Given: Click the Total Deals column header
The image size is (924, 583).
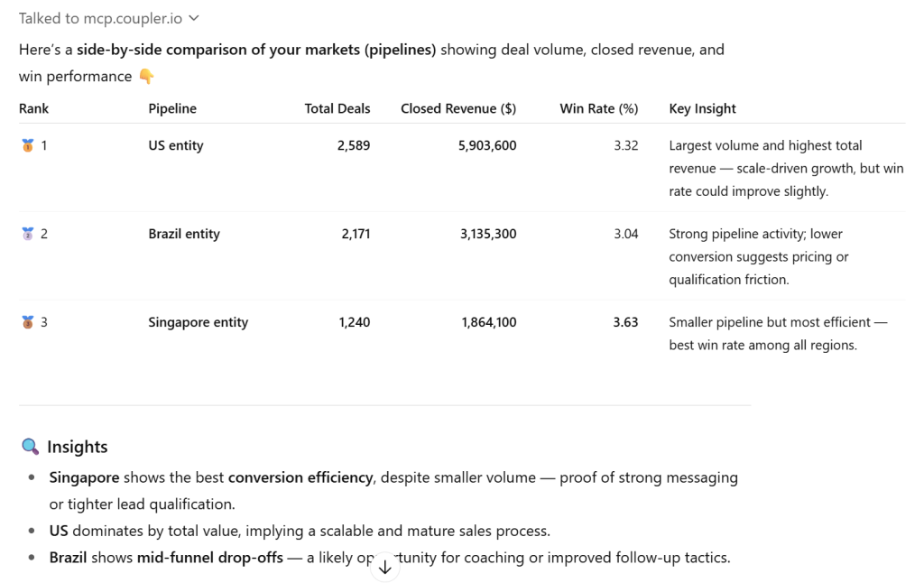Looking at the screenshot, I should [337, 108].
